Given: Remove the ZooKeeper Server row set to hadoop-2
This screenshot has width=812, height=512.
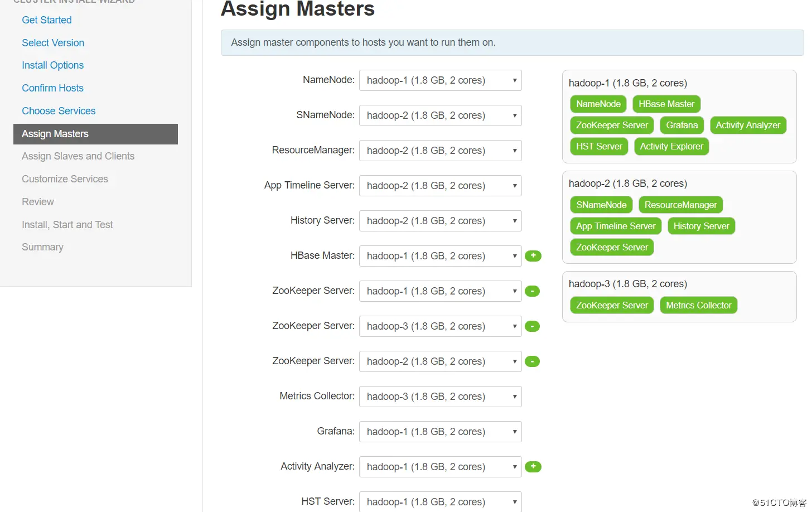Looking at the screenshot, I should 533,361.
